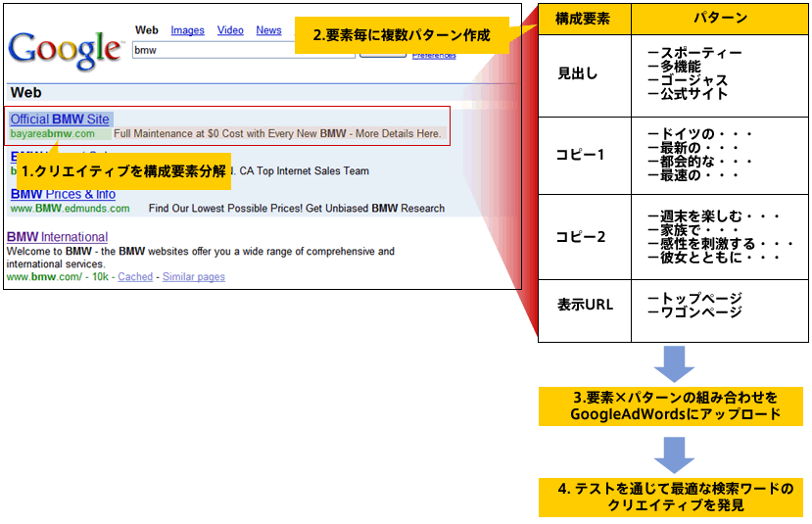Open the Official BMW Site ad headline
Viewport: 812px width, 524px height.
click(x=60, y=119)
